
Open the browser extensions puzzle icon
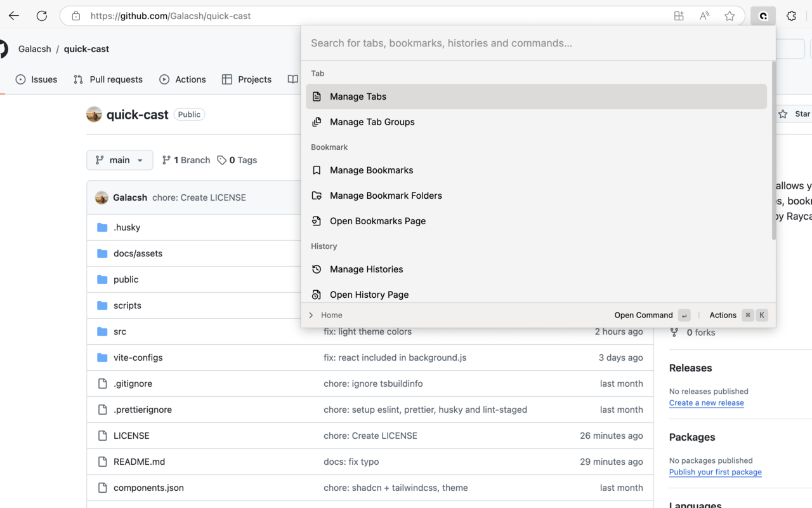[x=791, y=16]
